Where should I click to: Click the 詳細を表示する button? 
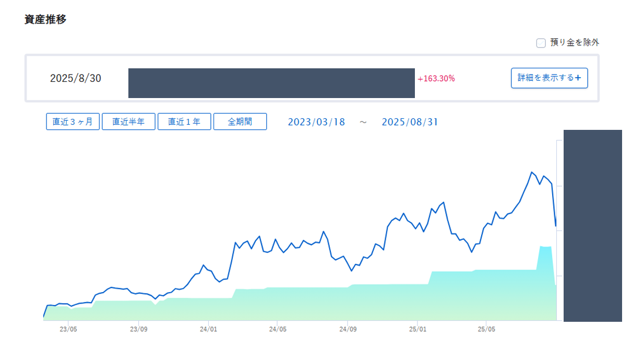pyautogui.click(x=549, y=78)
